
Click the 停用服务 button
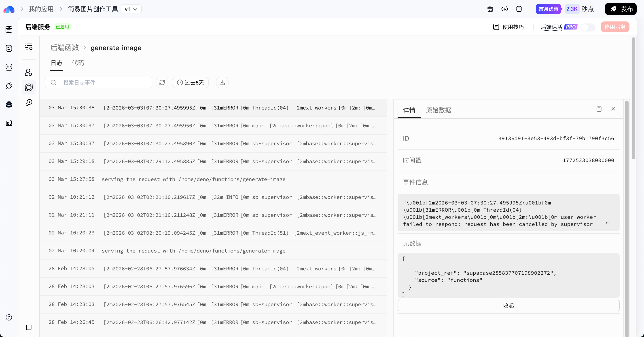coord(615,27)
